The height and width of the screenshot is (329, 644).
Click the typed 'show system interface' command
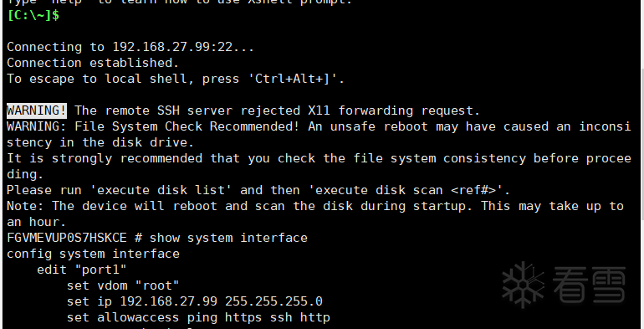point(228,238)
